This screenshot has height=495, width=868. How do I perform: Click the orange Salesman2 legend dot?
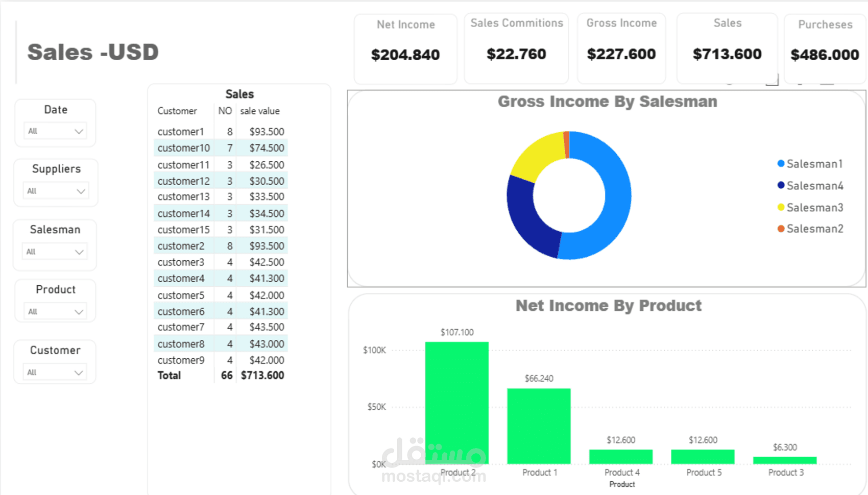(781, 229)
